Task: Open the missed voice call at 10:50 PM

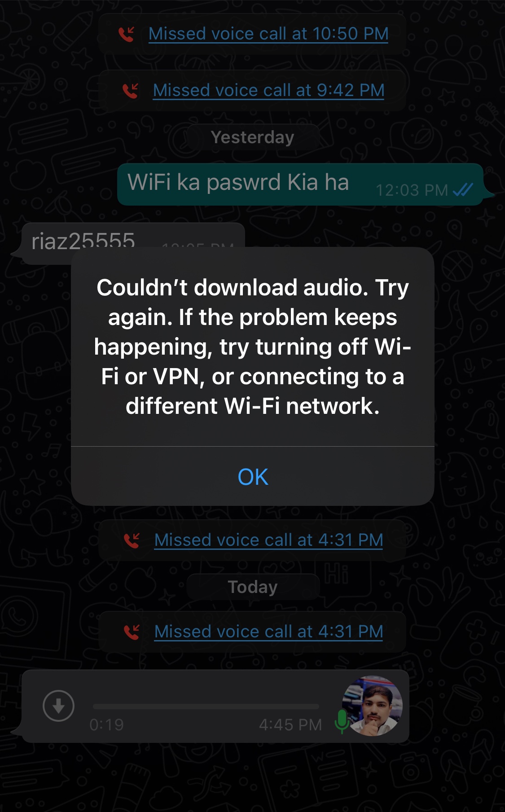Action: (268, 34)
